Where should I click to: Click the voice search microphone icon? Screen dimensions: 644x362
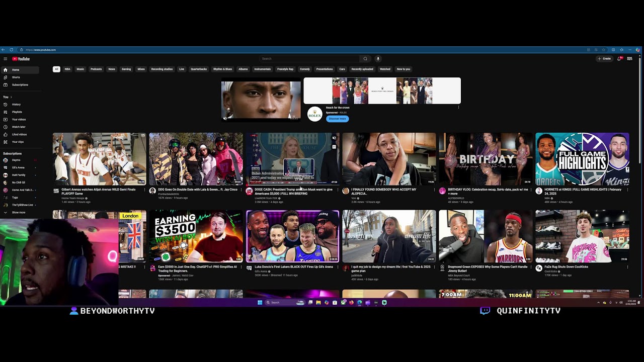[378, 59]
